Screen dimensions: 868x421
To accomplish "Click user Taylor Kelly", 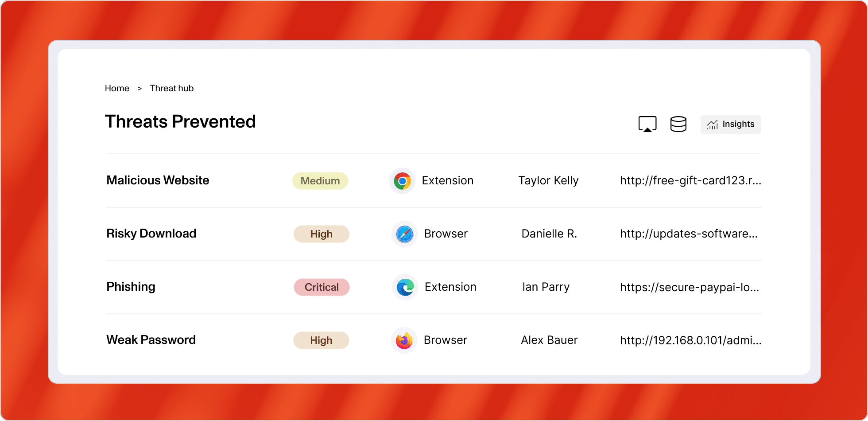I will [x=548, y=180].
